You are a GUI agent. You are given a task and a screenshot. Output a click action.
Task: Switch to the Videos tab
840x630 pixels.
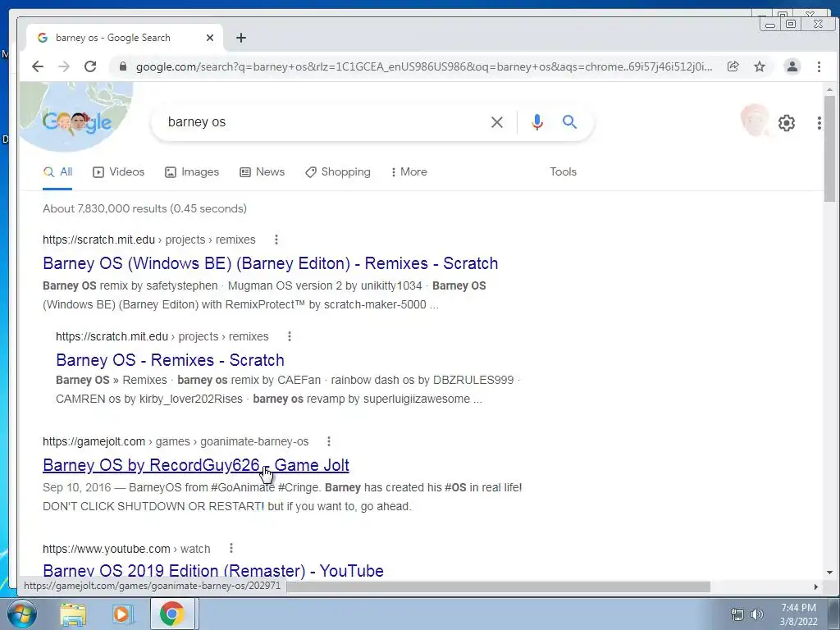click(x=119, y=172)
